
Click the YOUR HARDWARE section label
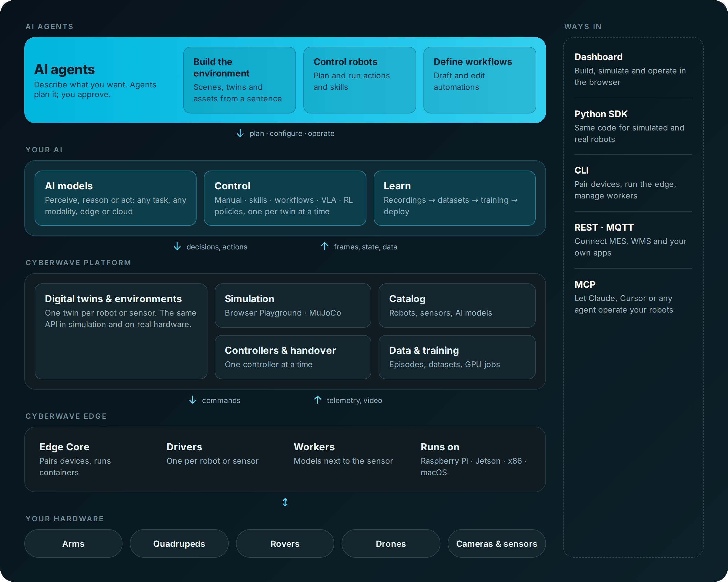(65, 519)
